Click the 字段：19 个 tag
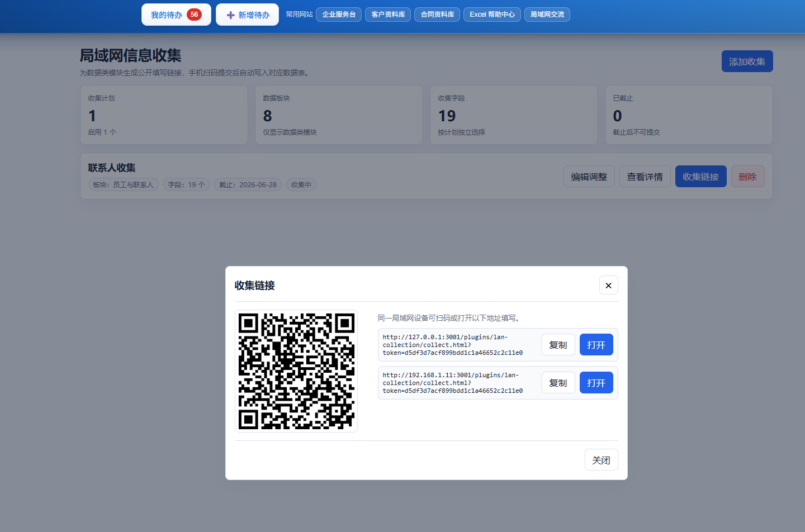This screenshot has width=805, height=532. click(187, 184)
